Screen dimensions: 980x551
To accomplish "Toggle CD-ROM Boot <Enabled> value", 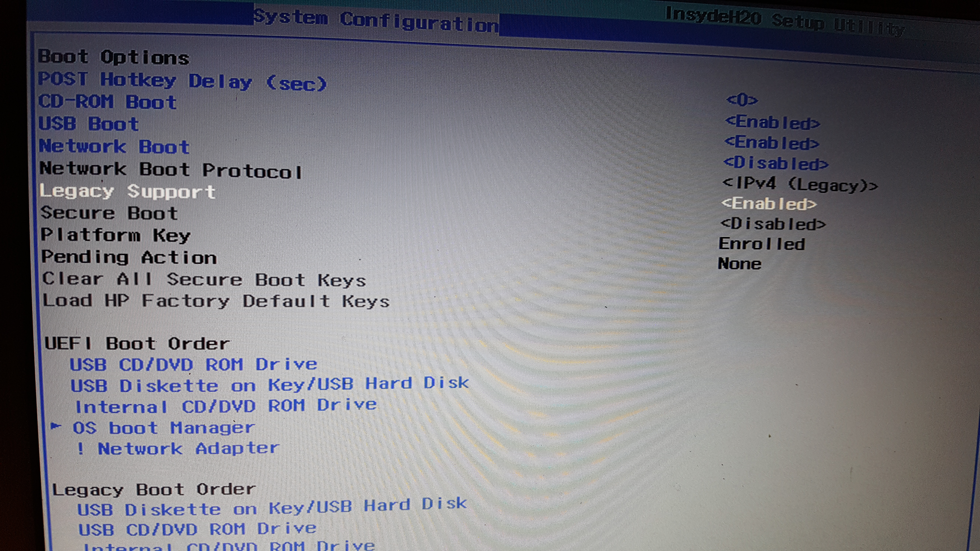I will pos(773,122).
